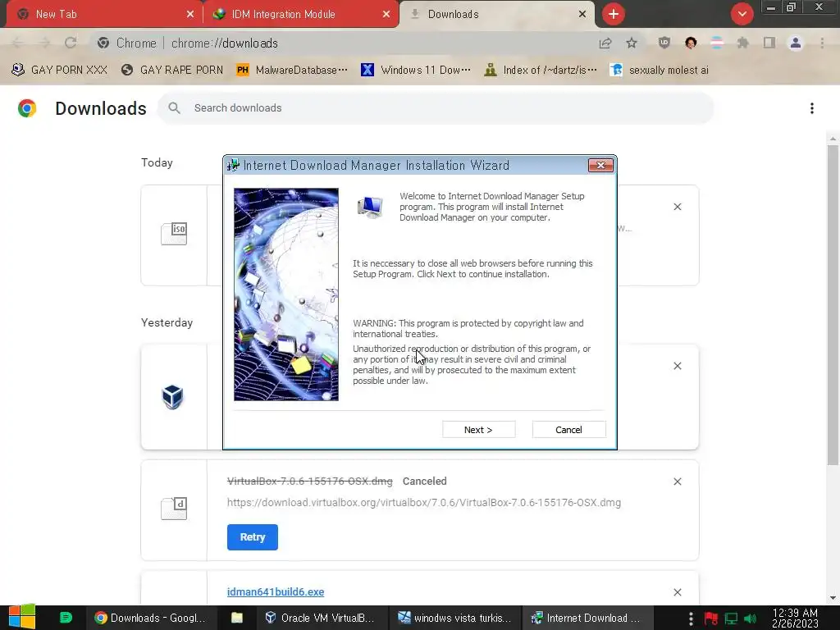Switch to Oracle VM VirtualBox taskbar window
This screenshot has width=840, height=630.
(x=320, y=618)
